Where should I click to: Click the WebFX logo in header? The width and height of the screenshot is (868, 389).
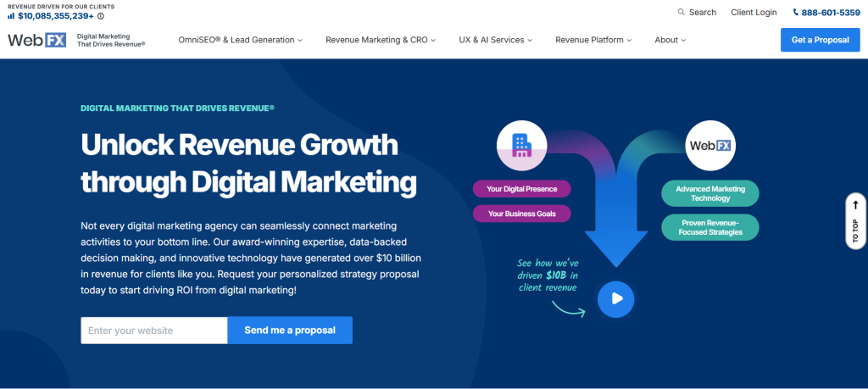click(37, 40)
